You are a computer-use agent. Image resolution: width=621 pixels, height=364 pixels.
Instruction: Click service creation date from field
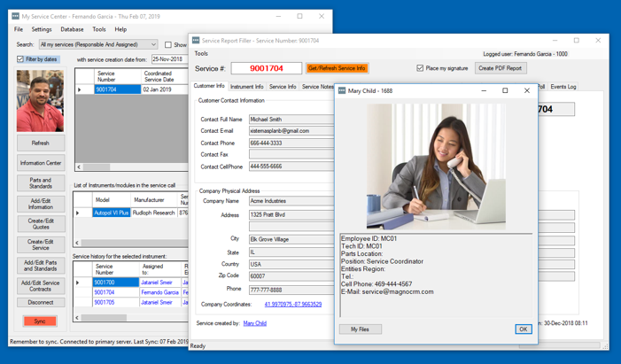click(x=170, y=59)
